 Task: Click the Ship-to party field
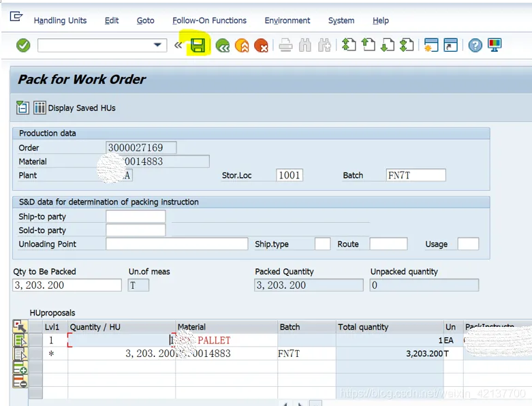tap(136, 217)
